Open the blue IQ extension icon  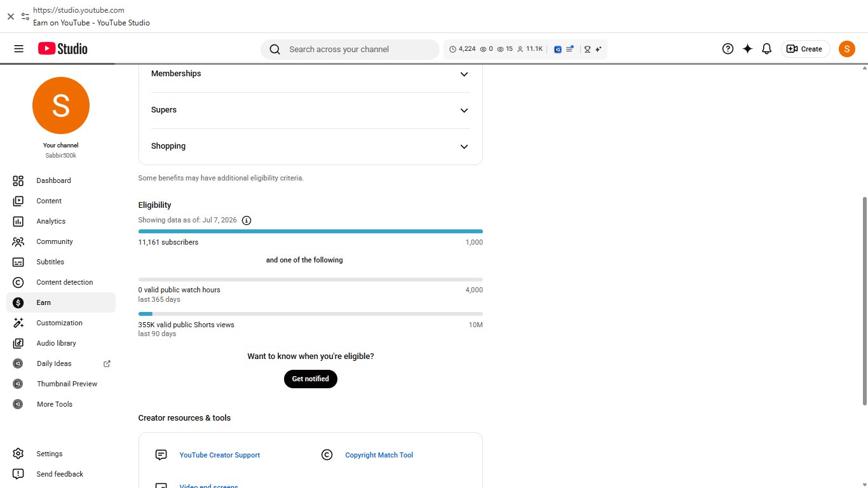tap(558, 49)
